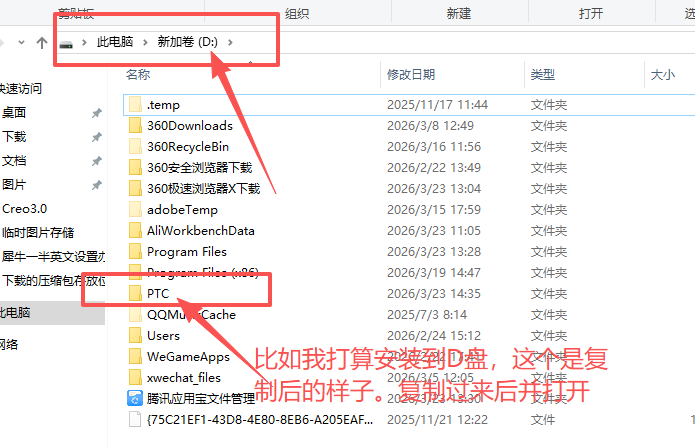Open 下载的压缩包存放 folder in sidebar
Screen dimensions: 695x448
point(53,280)
